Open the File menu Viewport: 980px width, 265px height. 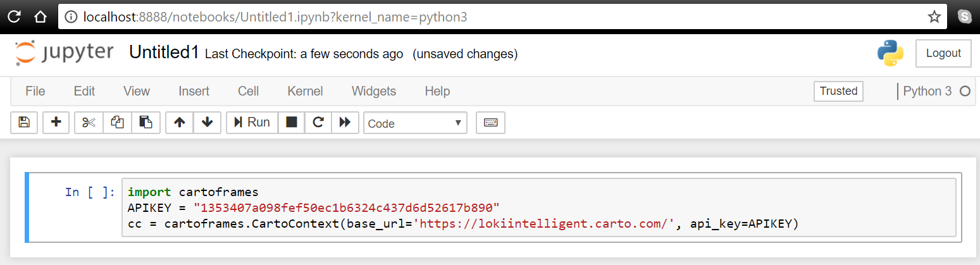[x=35, y=91]
